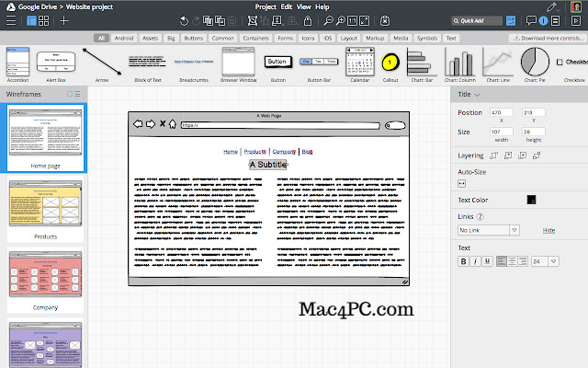
Task: Click the paste clipboard icon
Action: coord(232,20)
